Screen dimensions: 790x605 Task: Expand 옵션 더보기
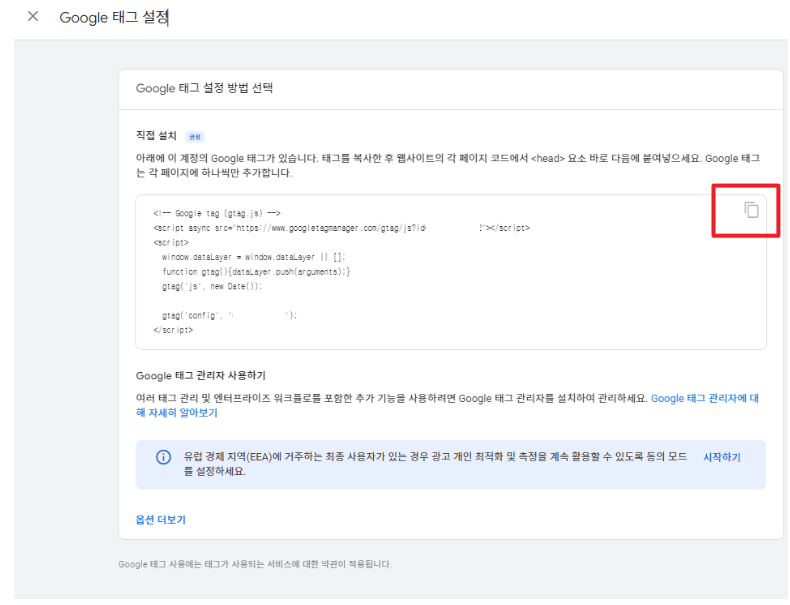coord(161,520)
